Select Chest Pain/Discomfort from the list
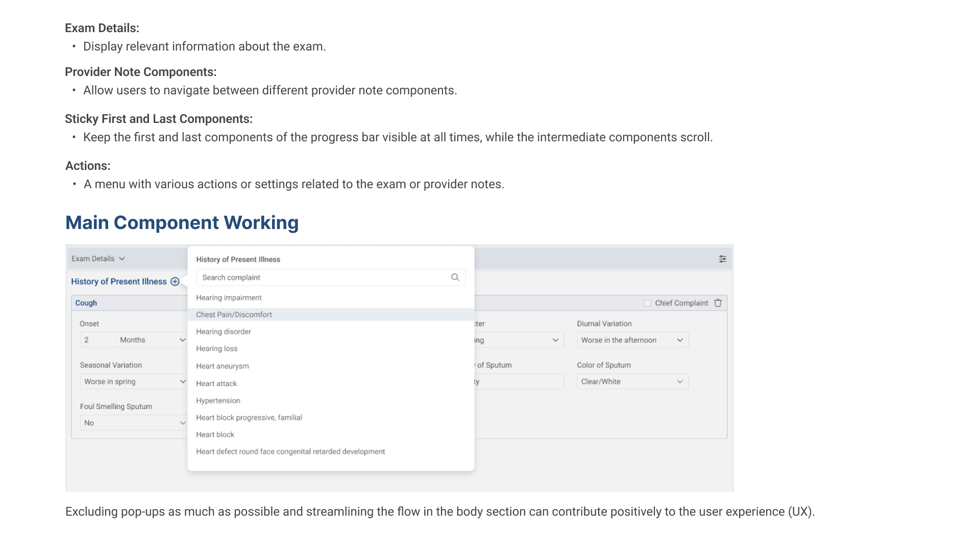980x558 pixels. [x=331, y=315]
